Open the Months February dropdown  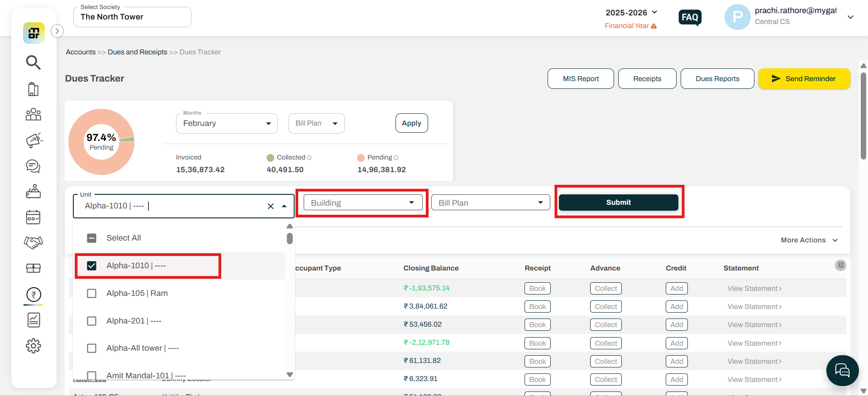coord(227,123)
